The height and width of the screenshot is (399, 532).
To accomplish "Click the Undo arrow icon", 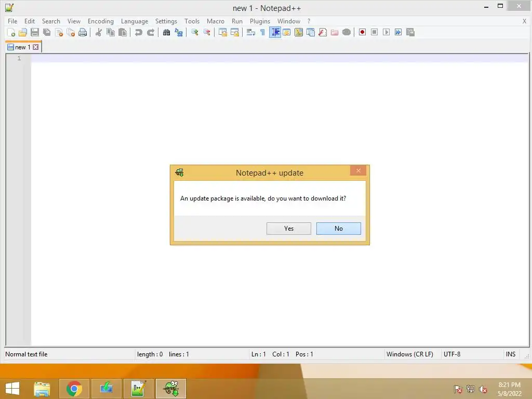I will [x=138, y=32].
